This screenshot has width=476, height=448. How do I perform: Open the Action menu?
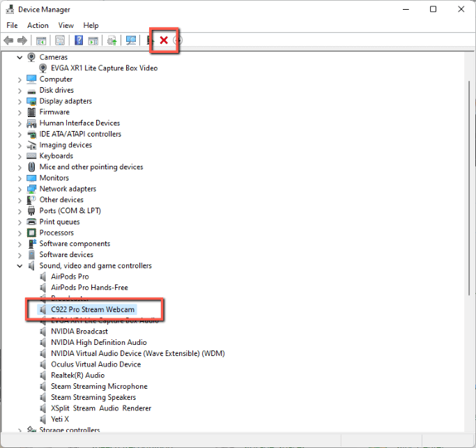(x=38, y=26)
